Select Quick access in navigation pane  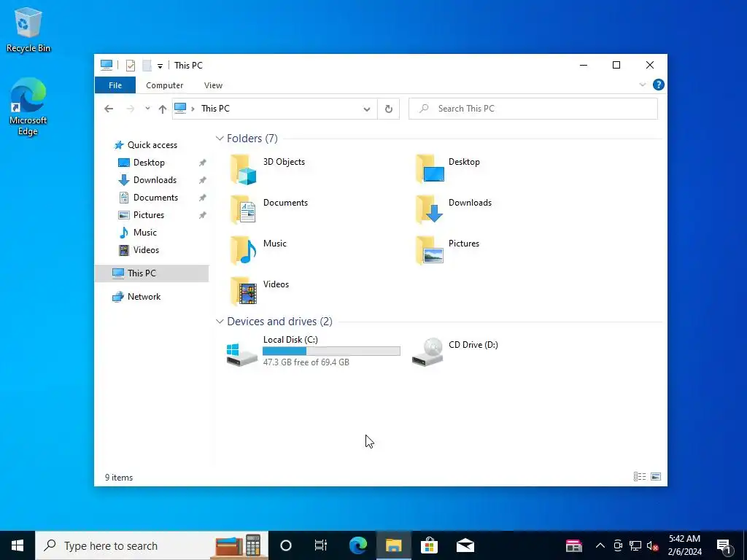[x=145, y=145]
